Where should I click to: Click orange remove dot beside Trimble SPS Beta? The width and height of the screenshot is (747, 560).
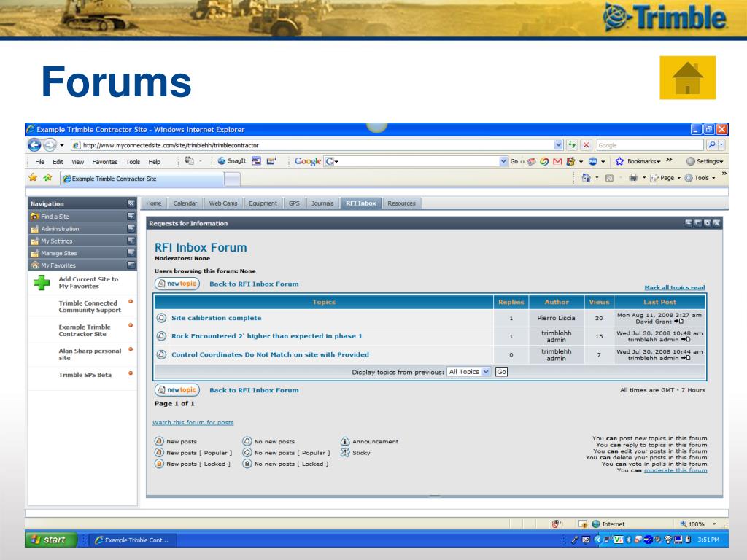click(x=131, y=373)
